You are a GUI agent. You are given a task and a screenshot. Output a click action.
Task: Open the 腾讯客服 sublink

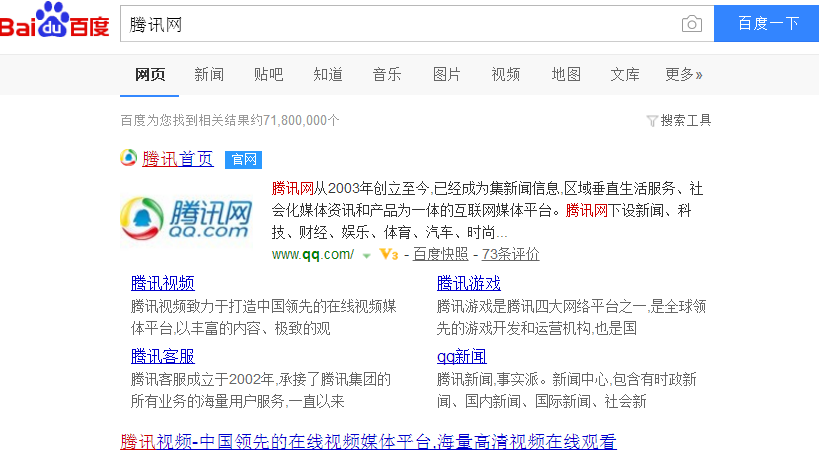[162, 357]
